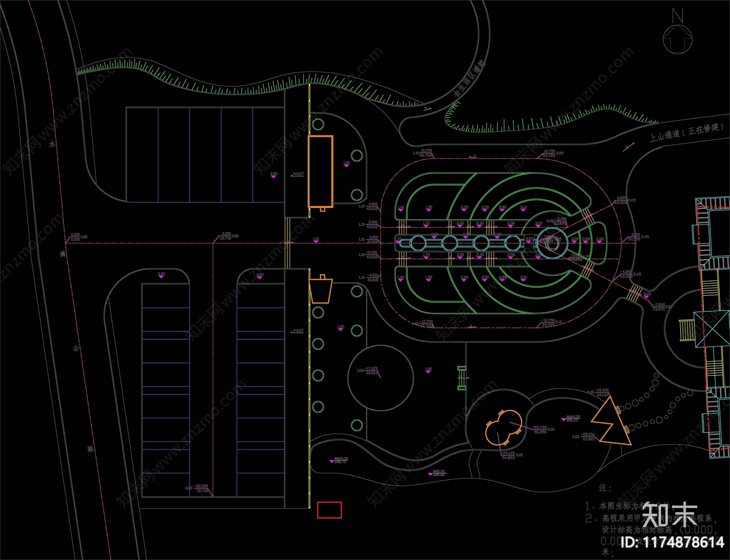The height and width of the screenshot is (560, 730).
Task: Click lower slope label i=0.07
Action: click(298, 331)
